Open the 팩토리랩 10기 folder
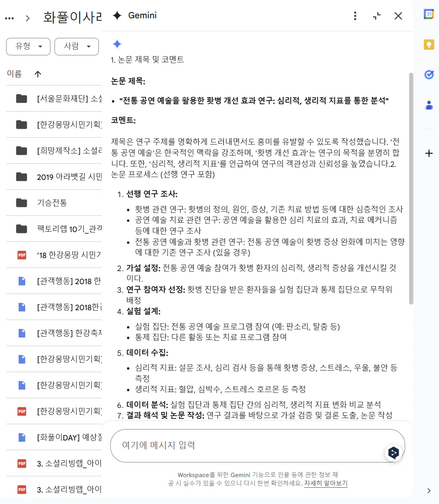 click(x=54, y=229)
